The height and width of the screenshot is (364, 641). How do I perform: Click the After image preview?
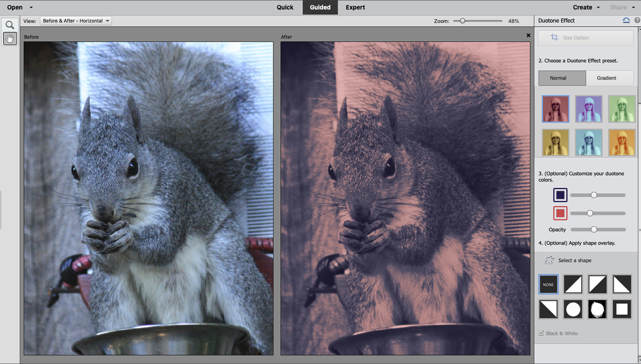[405, 199]
